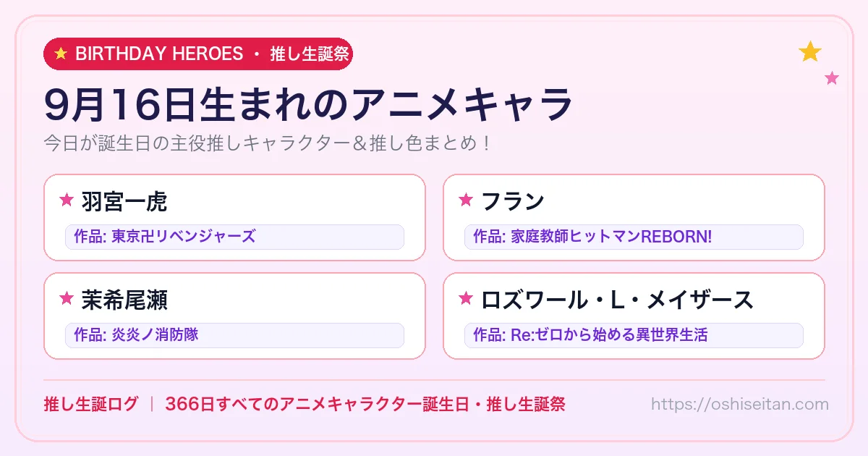
Task: Click the 推し生誕ログ footer label
Action: 90,404
